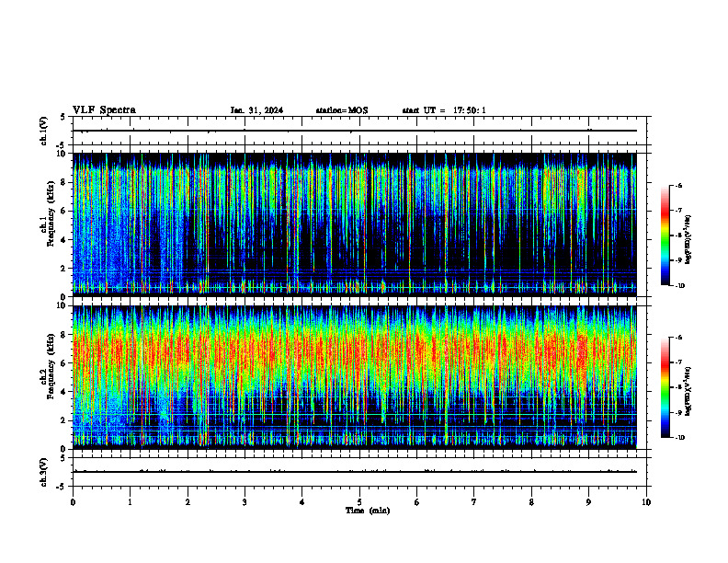Click inside the ch.2 spectrogram panel
This screenshot has height=563, width=728.
[x=355, y=377]
